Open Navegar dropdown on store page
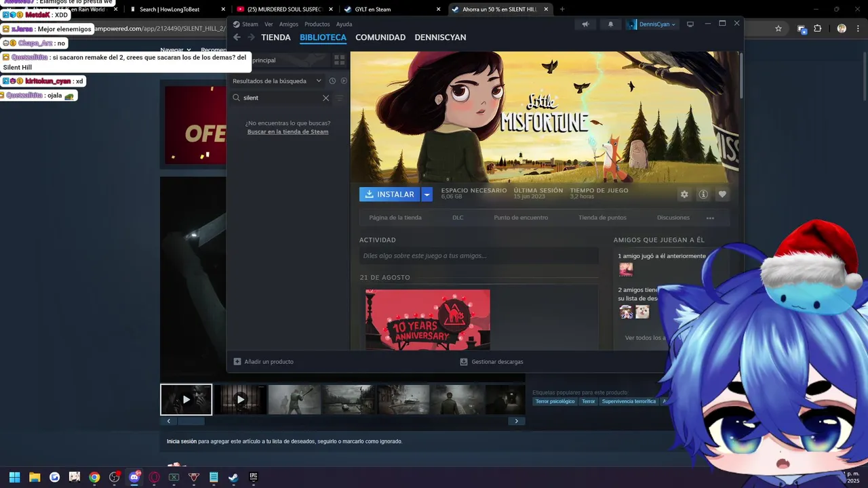 click(x=175, y=50)
